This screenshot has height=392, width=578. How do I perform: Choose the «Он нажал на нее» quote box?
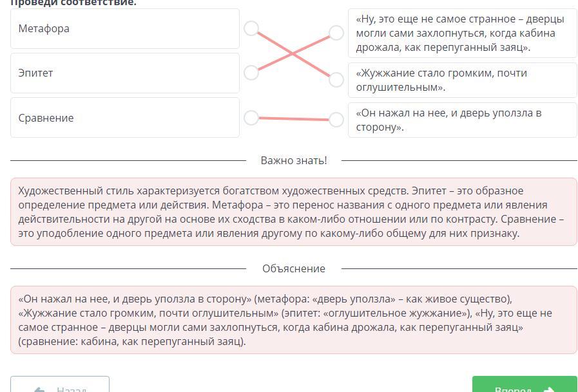(461, 120)
